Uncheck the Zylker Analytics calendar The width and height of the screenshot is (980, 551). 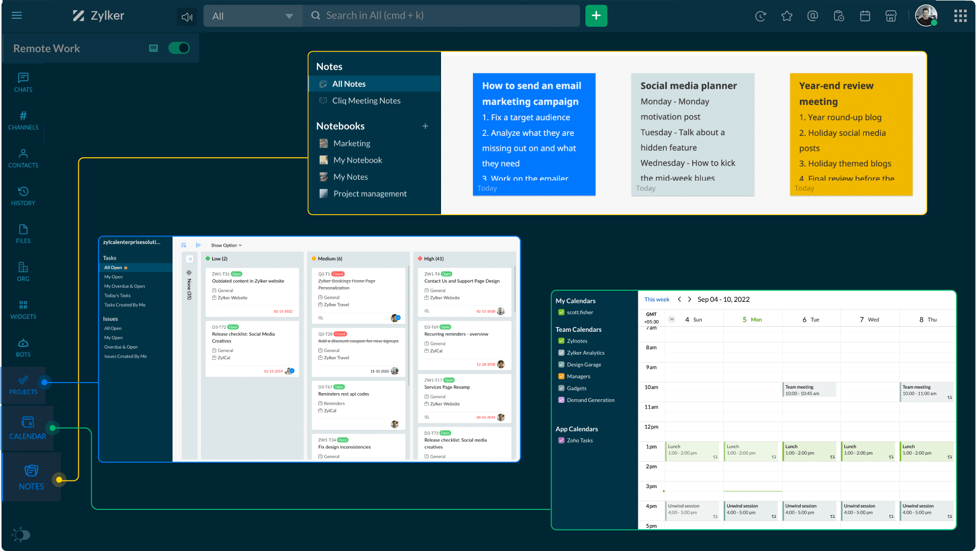pyautogui.click(x=561, y=353)
